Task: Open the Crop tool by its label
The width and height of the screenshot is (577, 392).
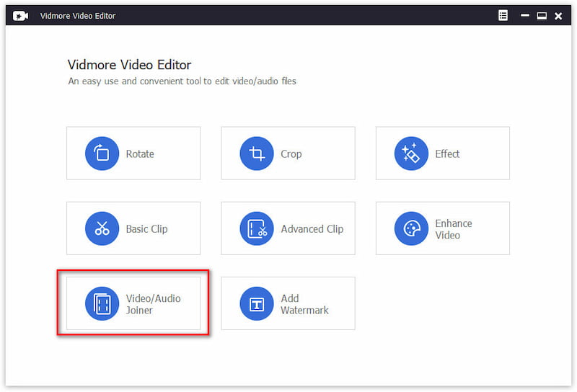Action: pyautogui.click(x=291, y=153)
